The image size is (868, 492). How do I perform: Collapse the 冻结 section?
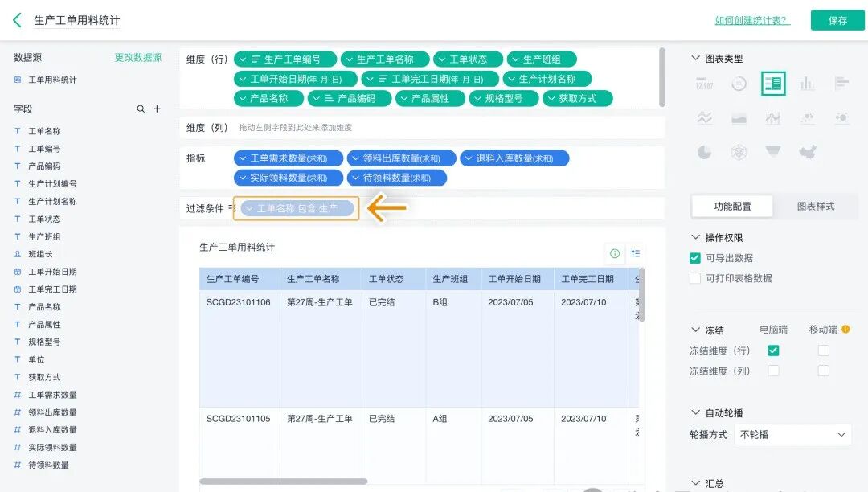point(695,330)
